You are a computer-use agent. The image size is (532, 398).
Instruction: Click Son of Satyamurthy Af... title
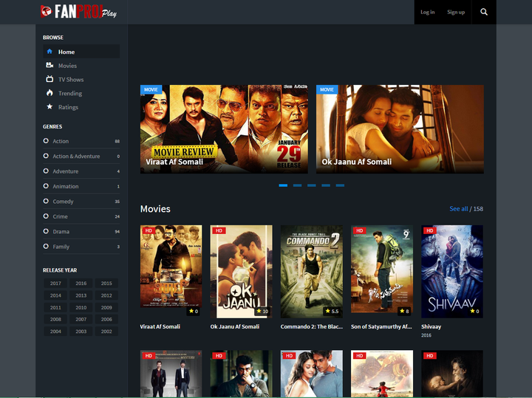pos(381,326)
